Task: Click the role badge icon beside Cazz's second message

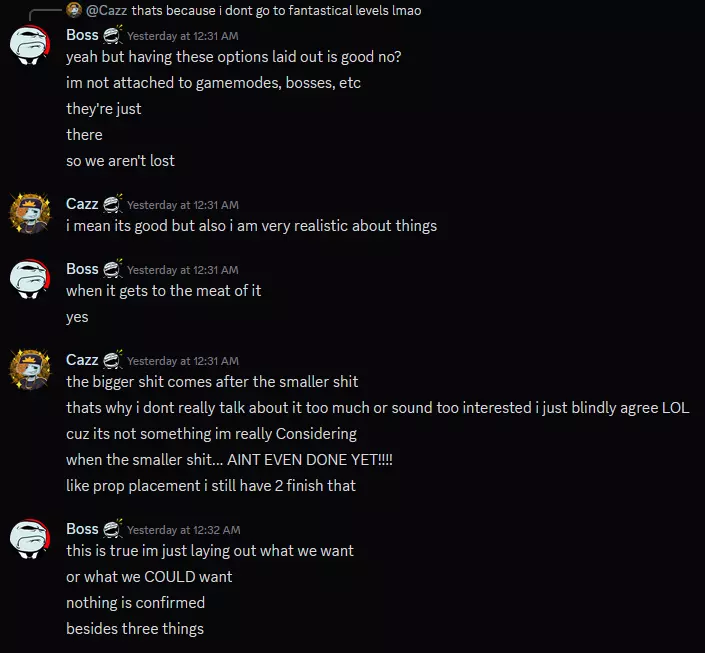Action: [112, 360]
